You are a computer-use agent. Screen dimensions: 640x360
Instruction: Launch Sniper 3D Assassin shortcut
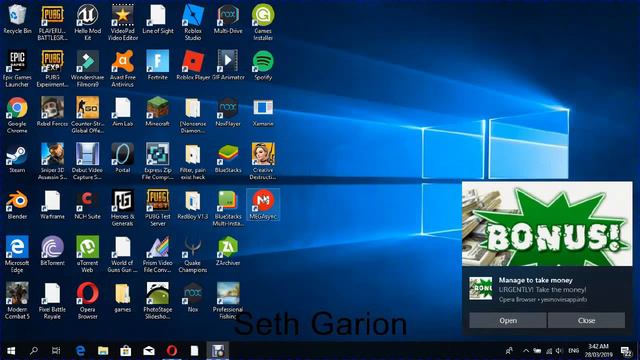point(52,162)
